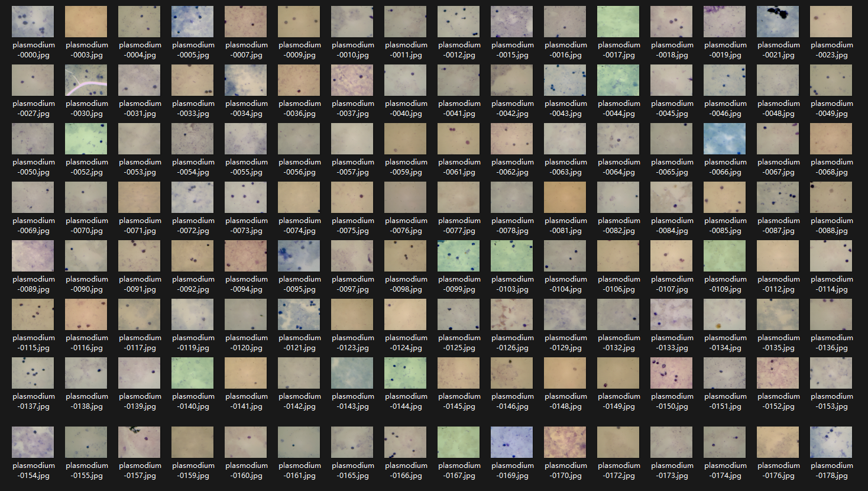The image size is (868, 491).
Task: Click file name plasmodium-0057.jpg
Action: (353, 167)
